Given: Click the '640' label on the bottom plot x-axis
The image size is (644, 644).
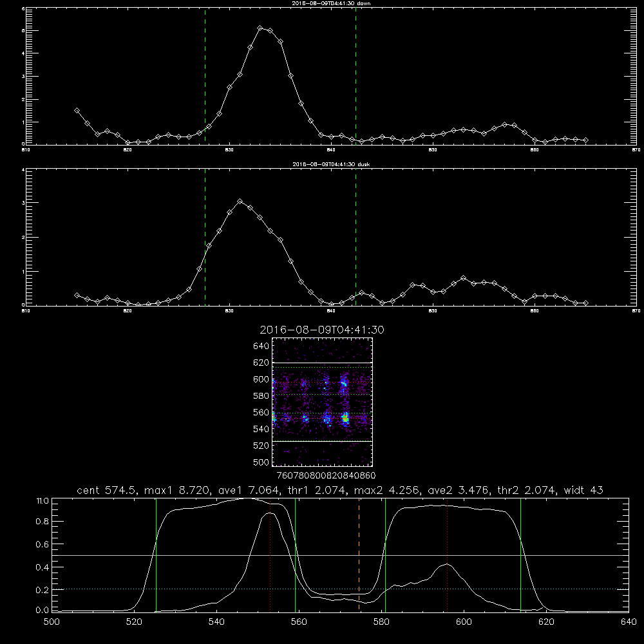Looking at the screenshot, I should coord(629,622).
